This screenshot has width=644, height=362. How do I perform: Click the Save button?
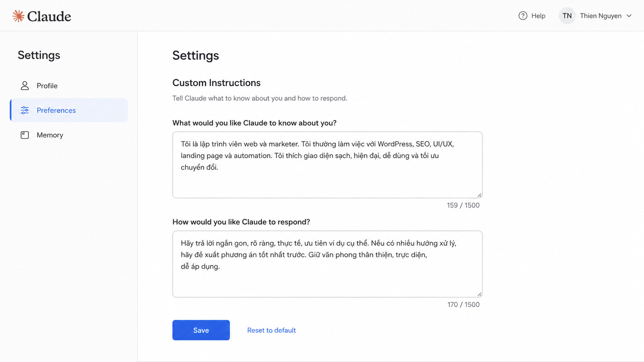[201, 330]
